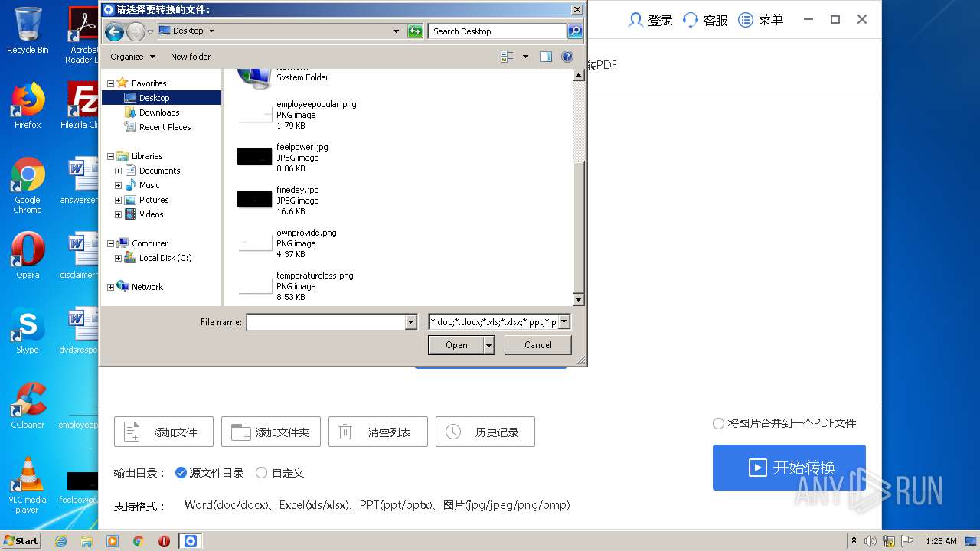The width and height of the screenshot is (980, 551).
Task: Open recent locations dropdown arrow
Action: tap(150, 31)
